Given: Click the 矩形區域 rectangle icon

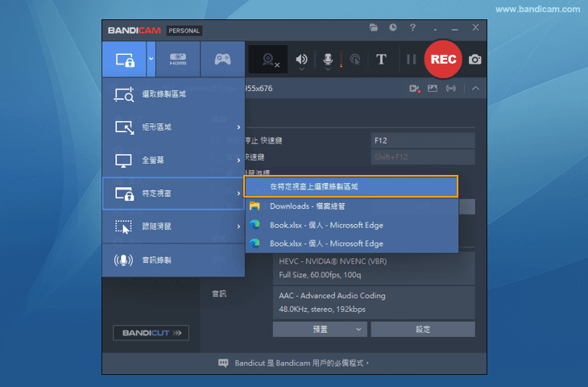Looking at the screenshot, I should (x=124, y=127).
